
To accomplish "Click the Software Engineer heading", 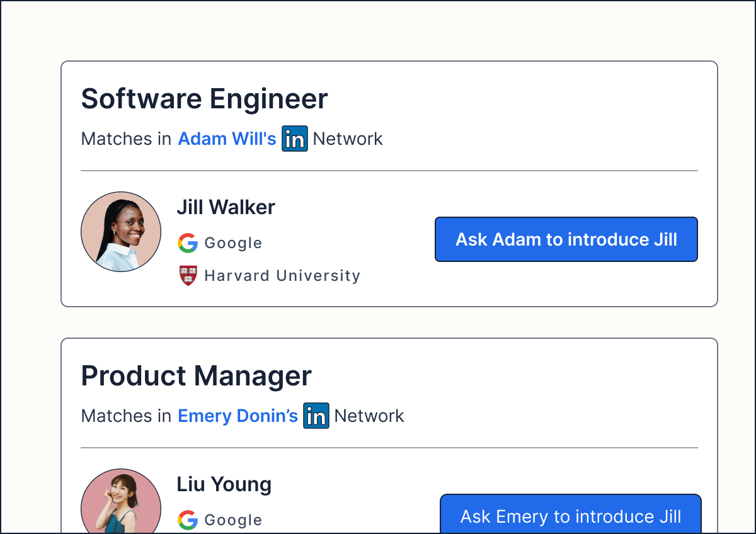I will [x=204, y=99].
